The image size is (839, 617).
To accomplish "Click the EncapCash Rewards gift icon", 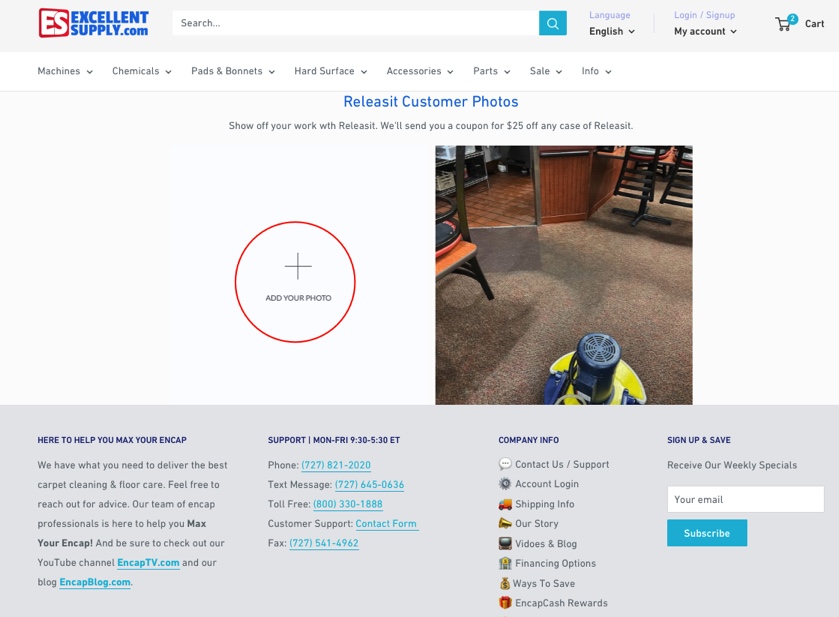I will pos(505,603).
